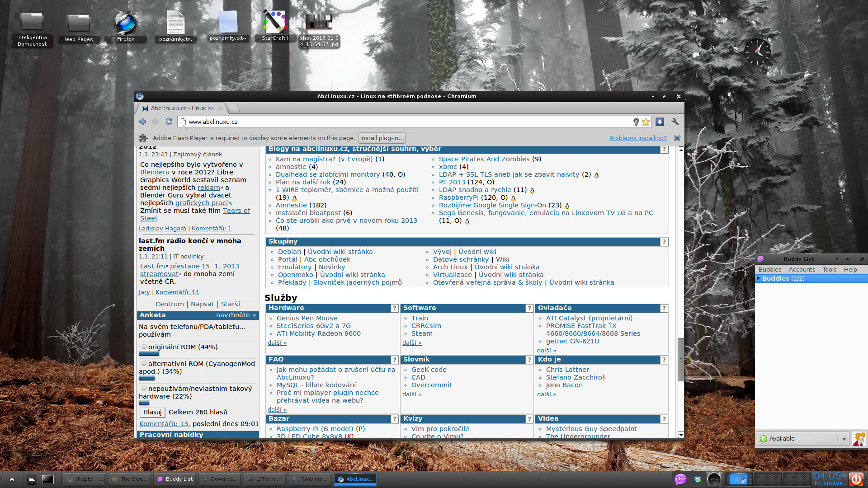Open the taskbar up-arrow menu launcher
Viewport: 868px width, 488px height.
(12, 479)
